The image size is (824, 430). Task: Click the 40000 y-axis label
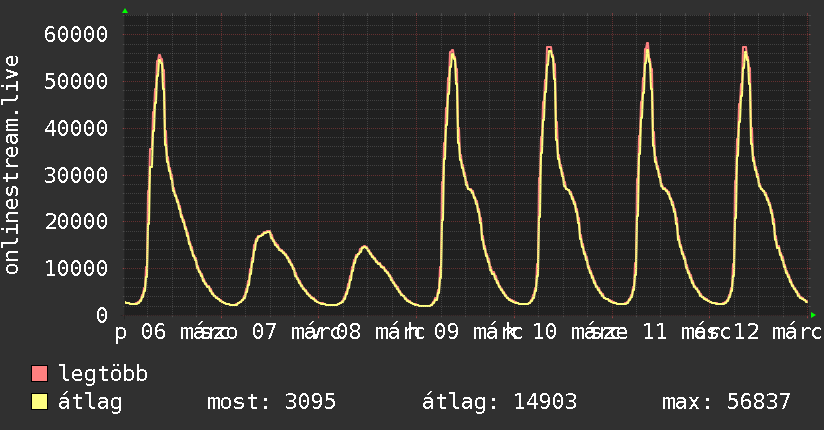click(76, 128)
